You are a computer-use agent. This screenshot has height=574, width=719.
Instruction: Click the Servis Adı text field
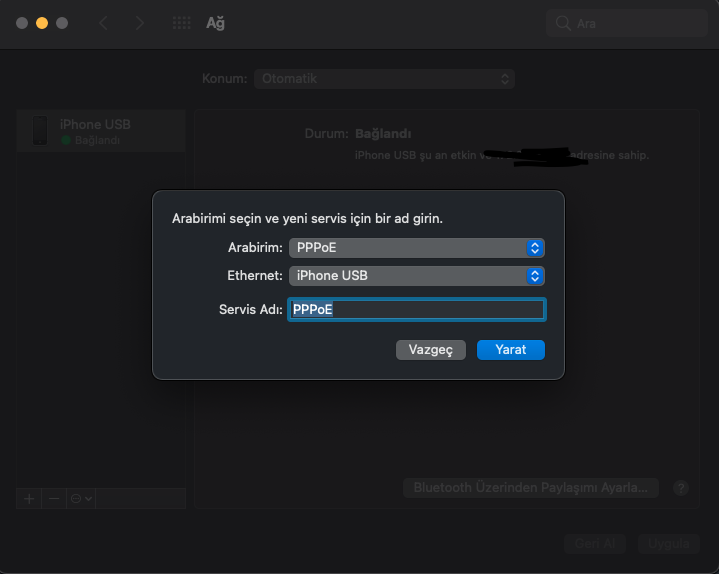(x=417, y=309)
